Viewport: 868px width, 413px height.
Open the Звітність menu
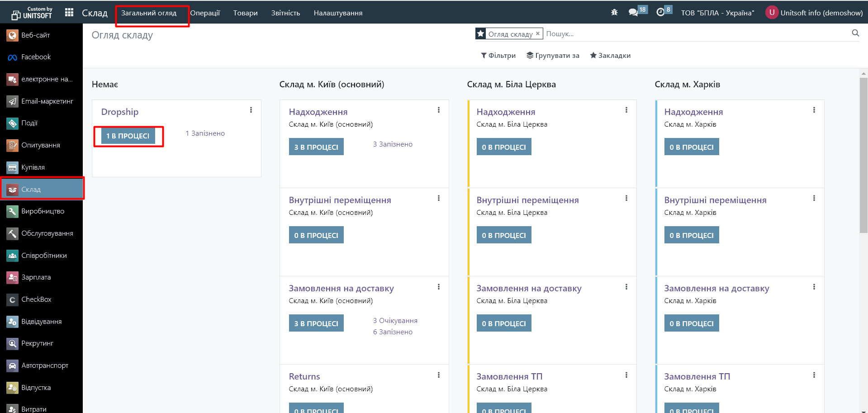click(x=285, y=13)
